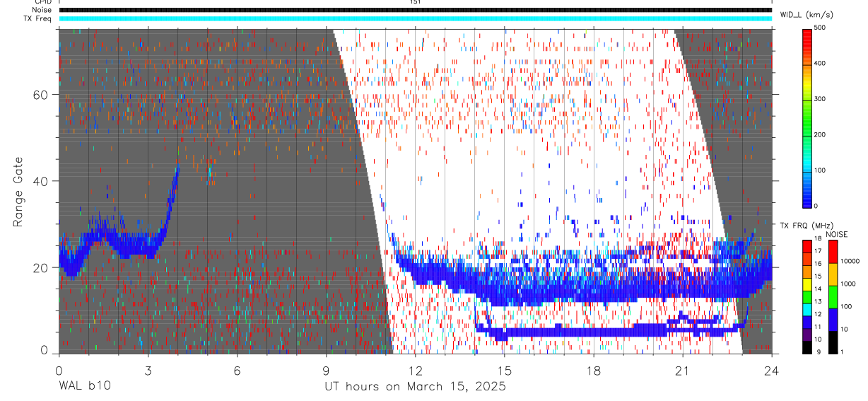The image size is (868, 401).
Task: Click the '21' hour tick on x-axis
Action: 683,370
